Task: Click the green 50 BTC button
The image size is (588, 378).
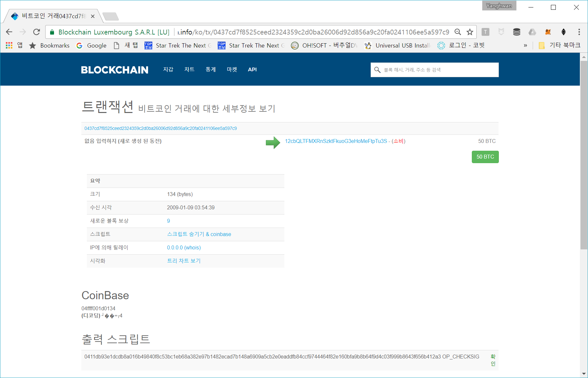Action: click(x=485, y=157)
